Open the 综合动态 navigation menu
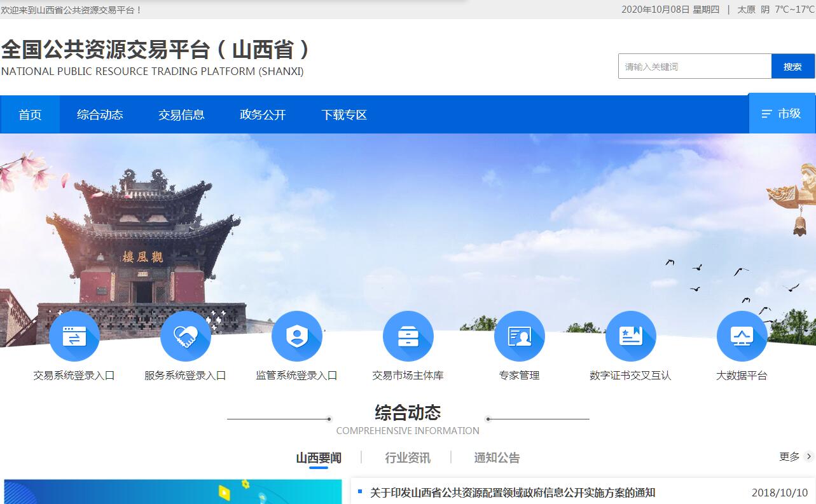The width and height of the screenshot is (816, 504). (100, 115)
